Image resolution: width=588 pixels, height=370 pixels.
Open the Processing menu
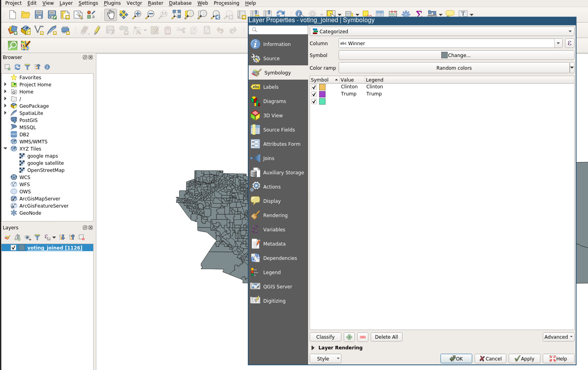click(226, 3)
